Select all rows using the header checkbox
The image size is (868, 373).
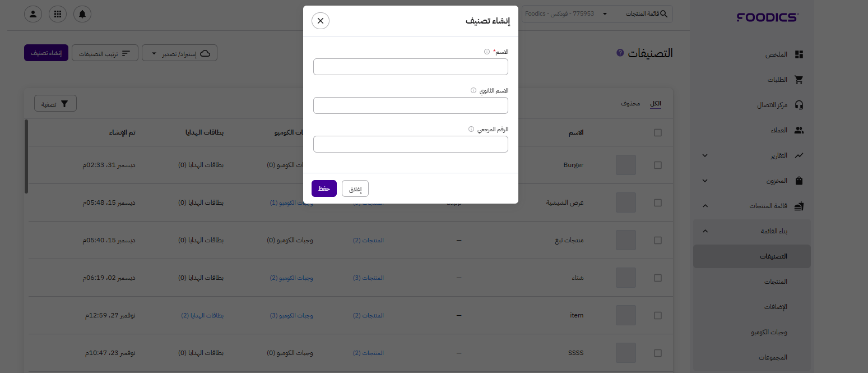click(658, 133)
